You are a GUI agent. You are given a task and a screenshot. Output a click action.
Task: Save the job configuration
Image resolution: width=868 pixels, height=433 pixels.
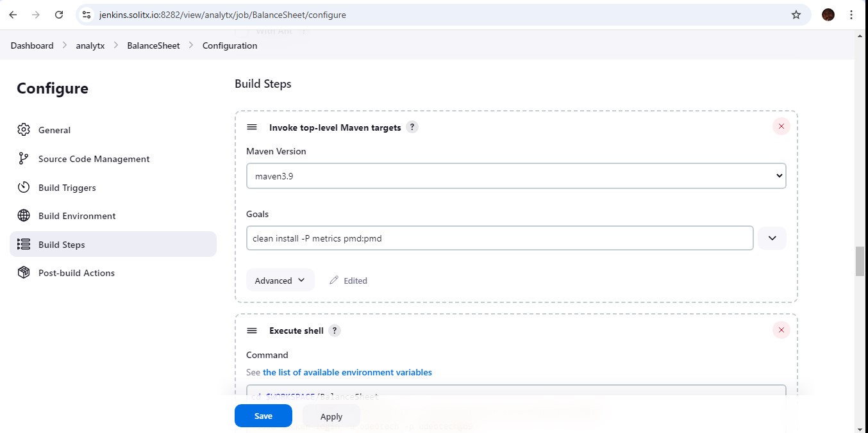coord(263,416)
